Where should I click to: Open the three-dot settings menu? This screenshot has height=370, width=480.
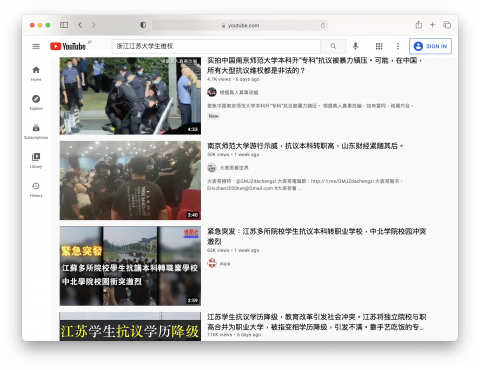click(398, 46)
